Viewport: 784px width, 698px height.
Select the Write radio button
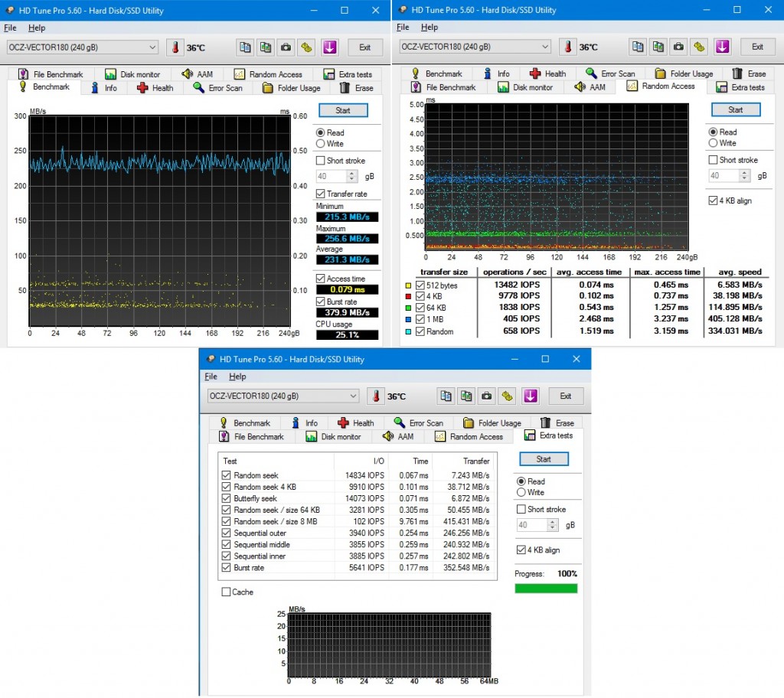click(322, 144)
